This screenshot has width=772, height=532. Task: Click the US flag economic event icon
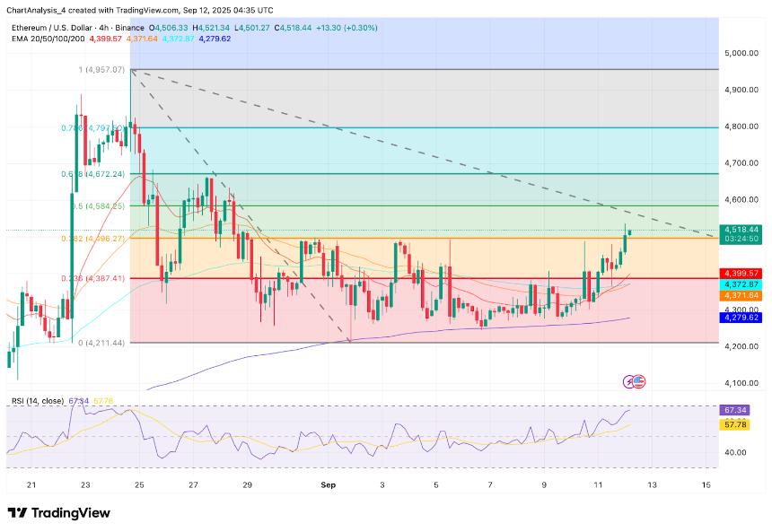pos(638,381)
